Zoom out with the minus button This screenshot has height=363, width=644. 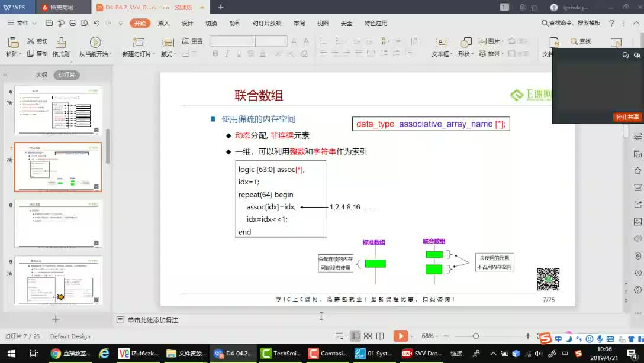(x=446, y=336)
